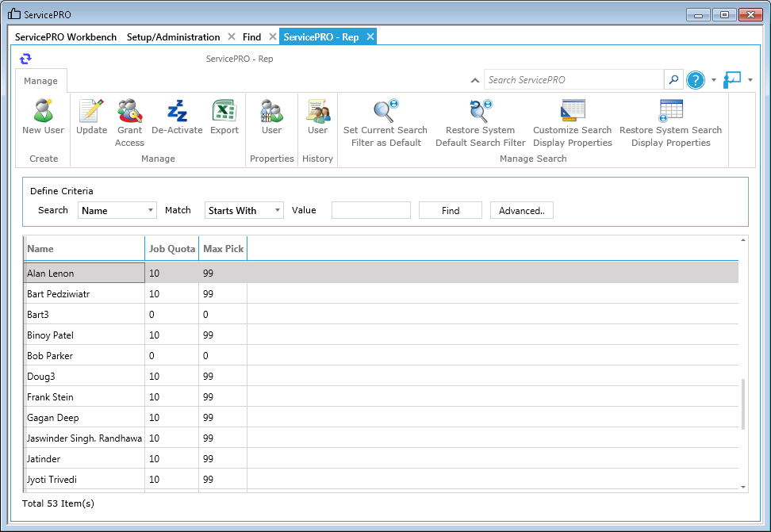
Task: Click the scroll down arrow of list
Action: pos(743,487)
